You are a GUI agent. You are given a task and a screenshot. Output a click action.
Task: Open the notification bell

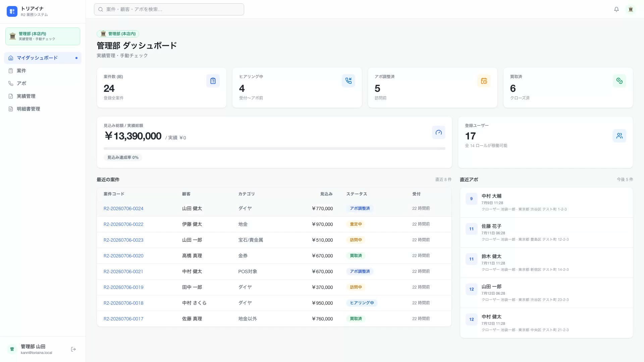click(616, 9)
